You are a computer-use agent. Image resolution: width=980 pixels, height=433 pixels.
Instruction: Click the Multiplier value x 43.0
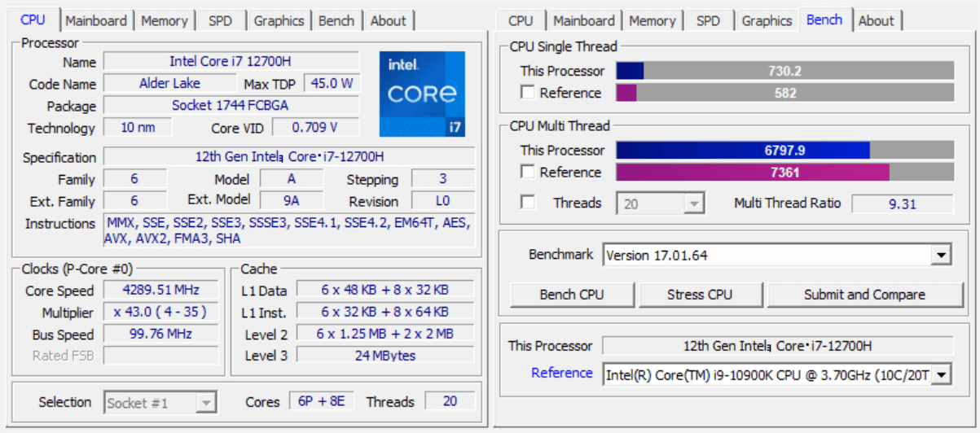point(160,312)
